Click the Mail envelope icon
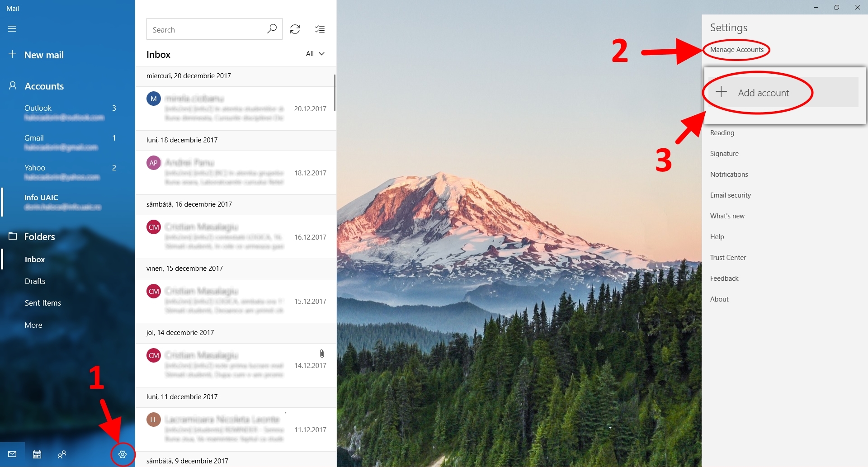Viewport: 868px width, 467px height. pyautogui.click(x=12, y=454)
